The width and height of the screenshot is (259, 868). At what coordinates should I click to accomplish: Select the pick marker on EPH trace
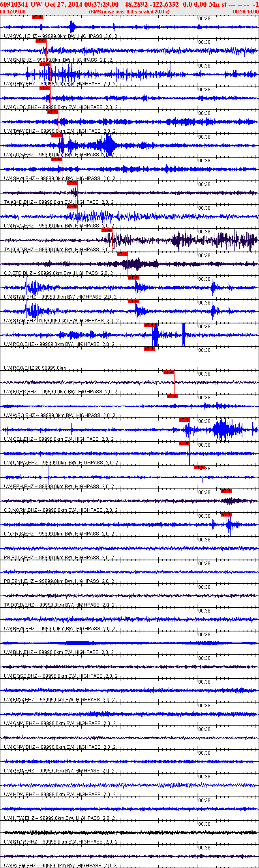pos(200,467)
